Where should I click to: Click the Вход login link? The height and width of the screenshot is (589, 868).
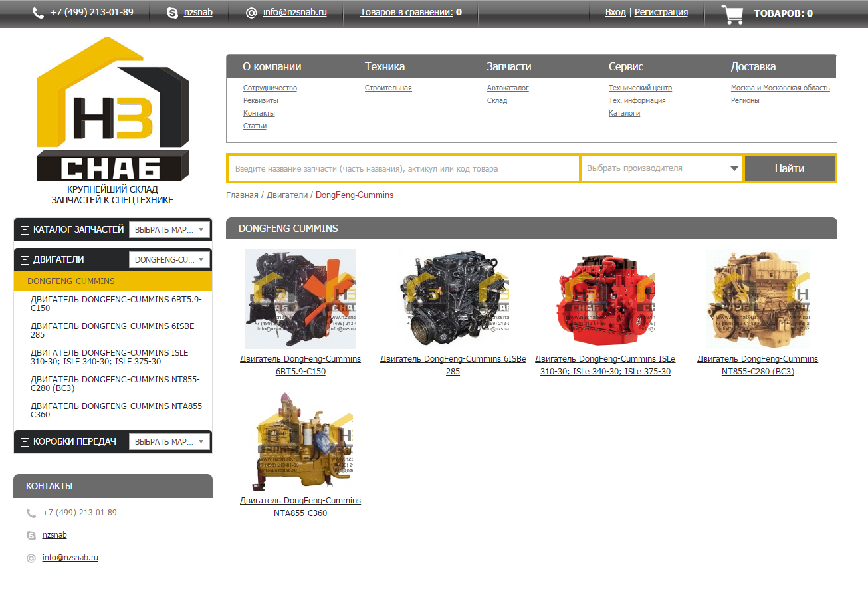coord(615,12)
